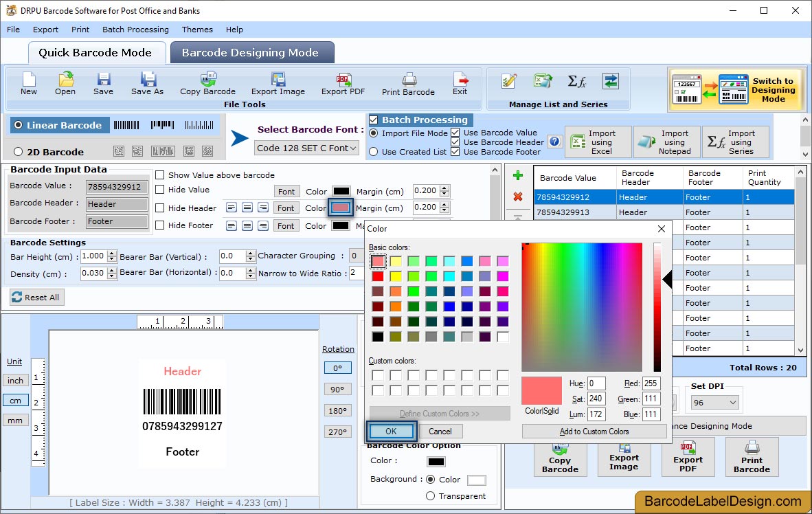
Task: Delete row with the red X icon
Action: (x=517, y=197)
